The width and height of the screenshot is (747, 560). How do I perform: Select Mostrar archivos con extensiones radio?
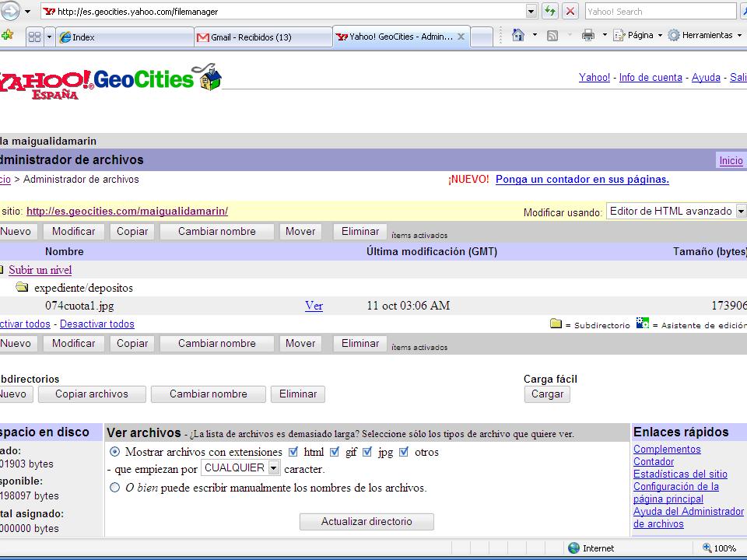(x=115, y=451)
